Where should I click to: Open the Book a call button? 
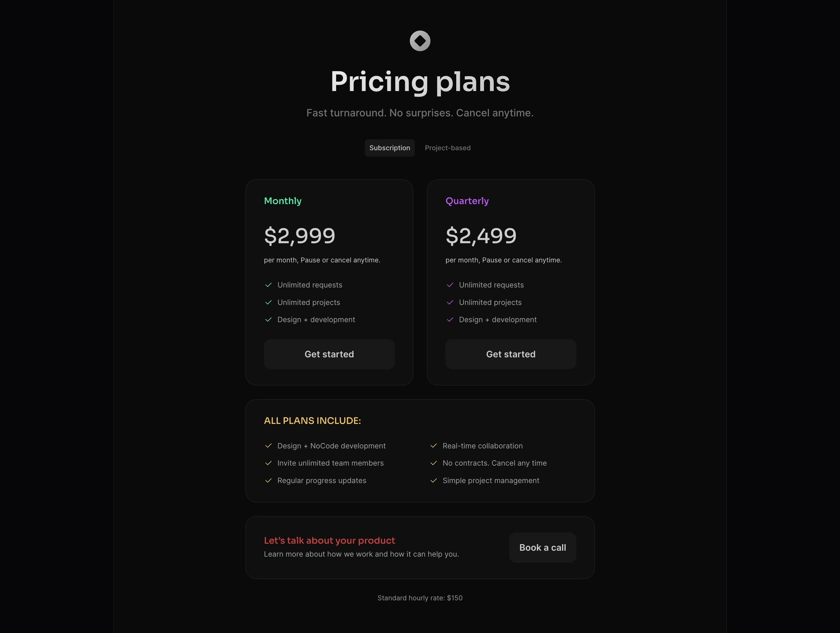tap(543, 548)
